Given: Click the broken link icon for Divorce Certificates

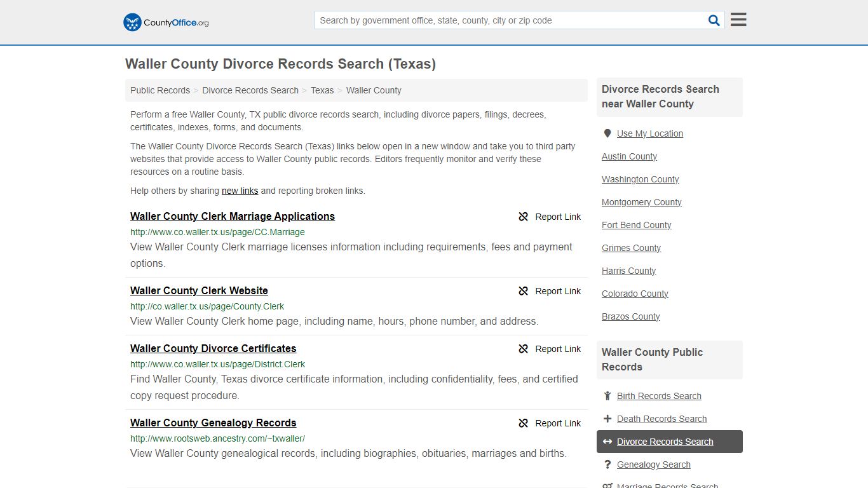Looking at the screenshot, I should (x=524, y=349).
